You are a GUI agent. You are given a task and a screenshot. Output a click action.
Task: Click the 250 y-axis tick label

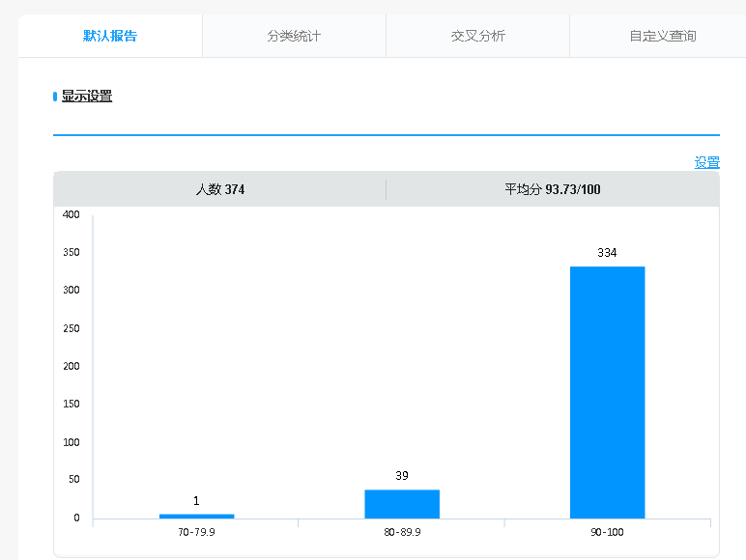coord(71,328)
